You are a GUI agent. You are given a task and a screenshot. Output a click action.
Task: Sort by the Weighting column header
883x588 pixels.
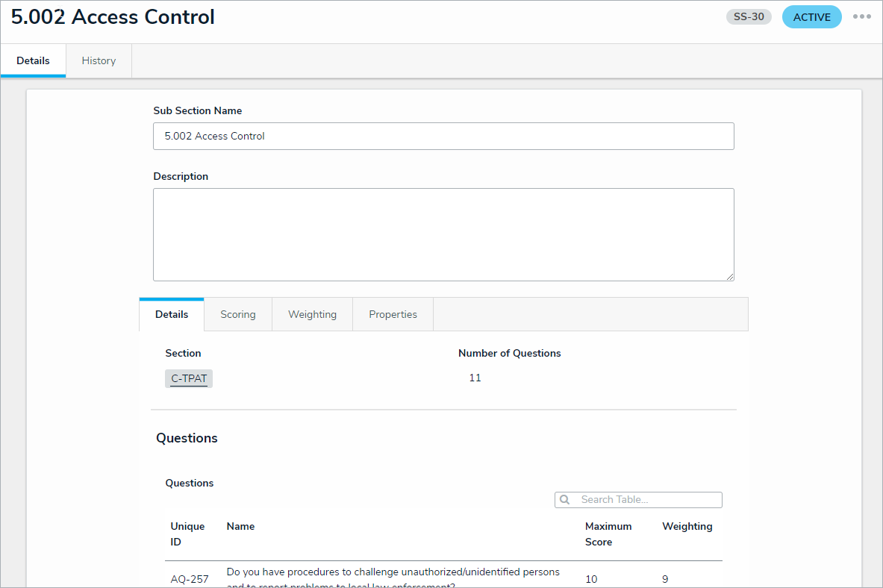[x=687, y=527]
